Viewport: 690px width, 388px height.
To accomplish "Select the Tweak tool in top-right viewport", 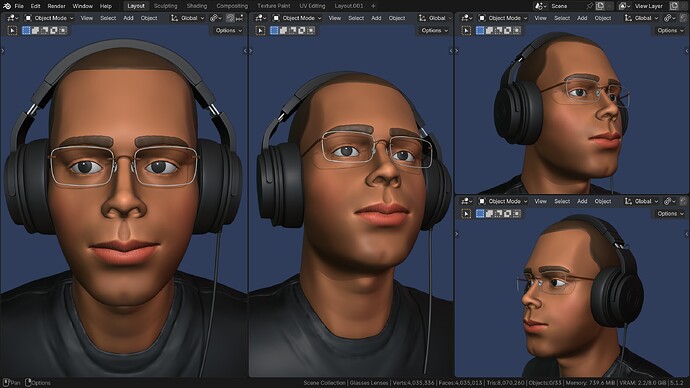I will (x=466, y=30).
